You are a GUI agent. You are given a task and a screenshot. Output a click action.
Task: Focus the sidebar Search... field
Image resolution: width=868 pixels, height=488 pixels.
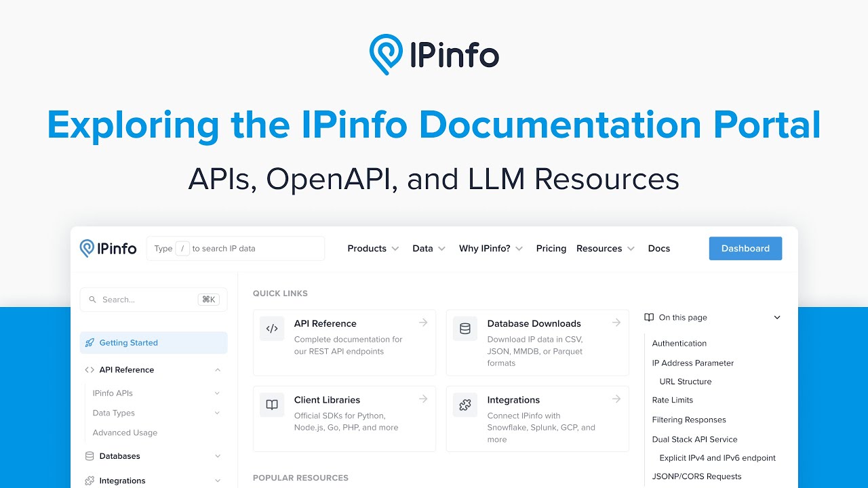pyautogui.click(x=153, y=300)
